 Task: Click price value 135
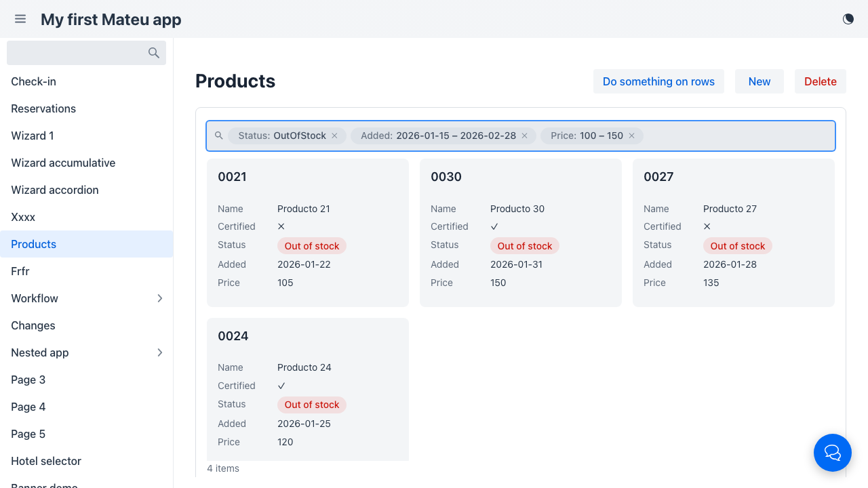point(711,283)
